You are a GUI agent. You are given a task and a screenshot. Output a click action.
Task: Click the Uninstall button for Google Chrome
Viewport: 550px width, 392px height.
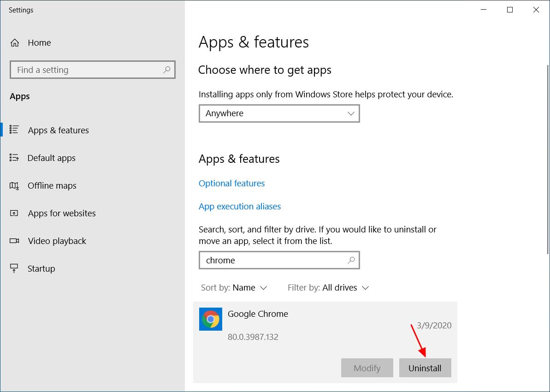pyautogui.click(x=425, y=368)
